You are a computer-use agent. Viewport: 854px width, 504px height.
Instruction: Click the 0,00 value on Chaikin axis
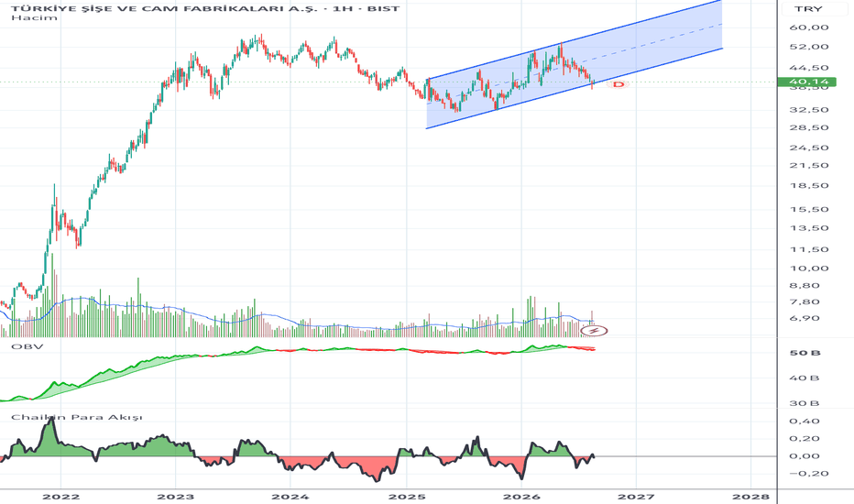(x=804, y=456)
